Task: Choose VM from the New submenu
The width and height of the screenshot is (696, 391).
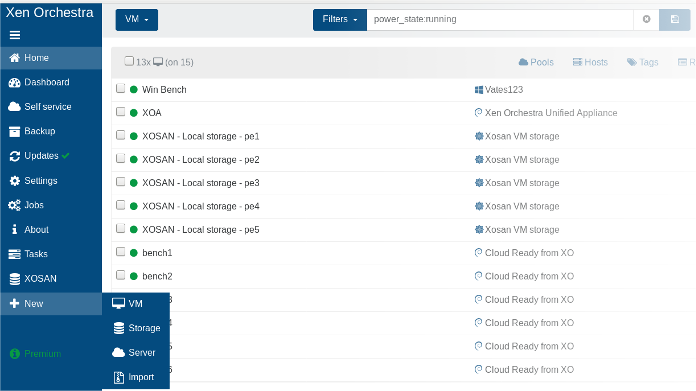Action: click(136, 304)
